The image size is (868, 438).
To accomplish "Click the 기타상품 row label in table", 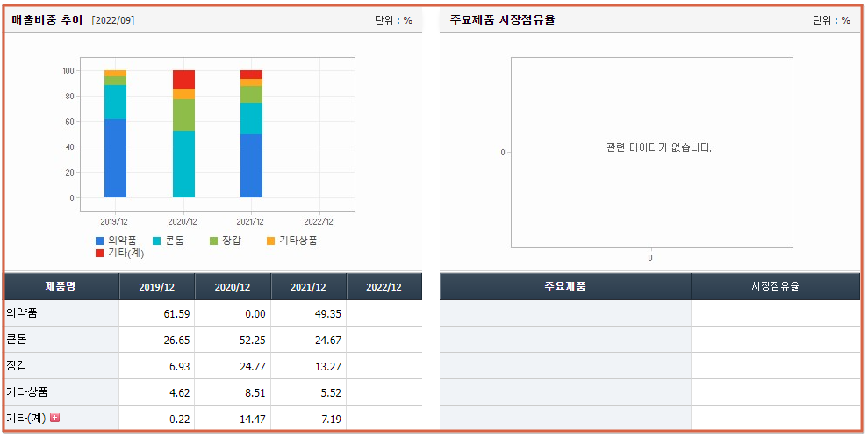I will [27, 392].
